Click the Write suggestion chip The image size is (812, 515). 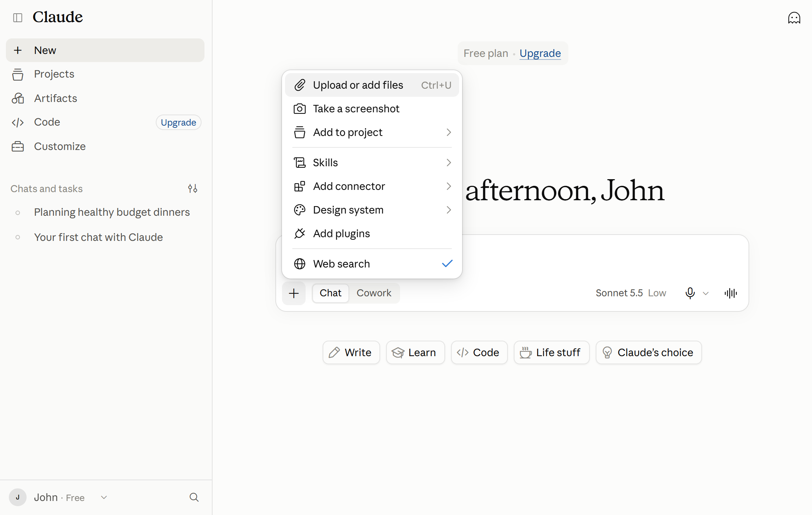point(351,352)
